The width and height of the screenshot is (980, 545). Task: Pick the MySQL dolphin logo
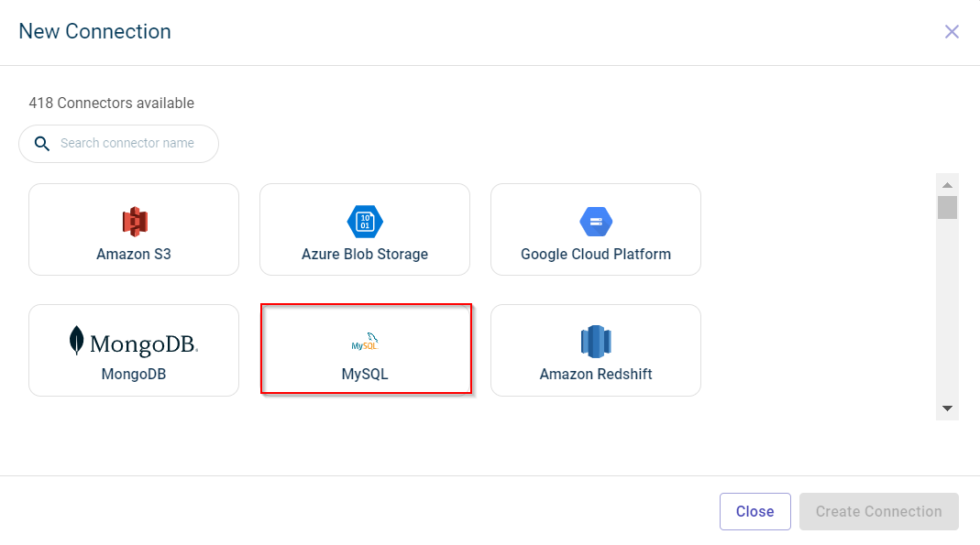pos(365,343)
